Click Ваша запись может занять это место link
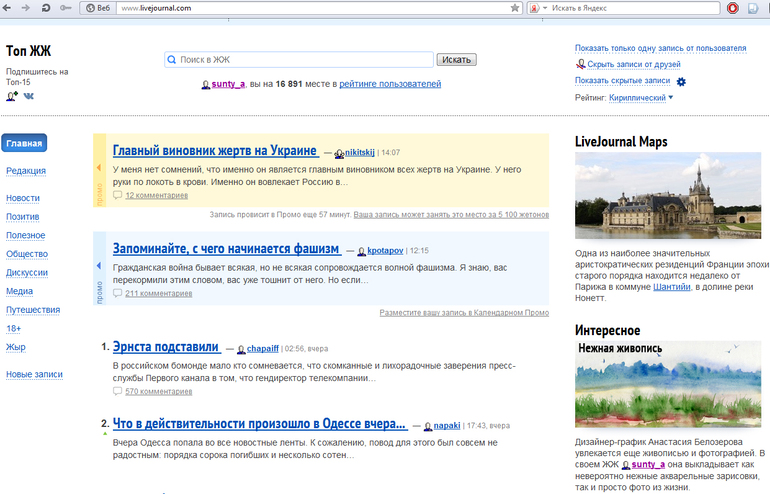The height and width of the screenshot is (494, 770). pos(451,215)
